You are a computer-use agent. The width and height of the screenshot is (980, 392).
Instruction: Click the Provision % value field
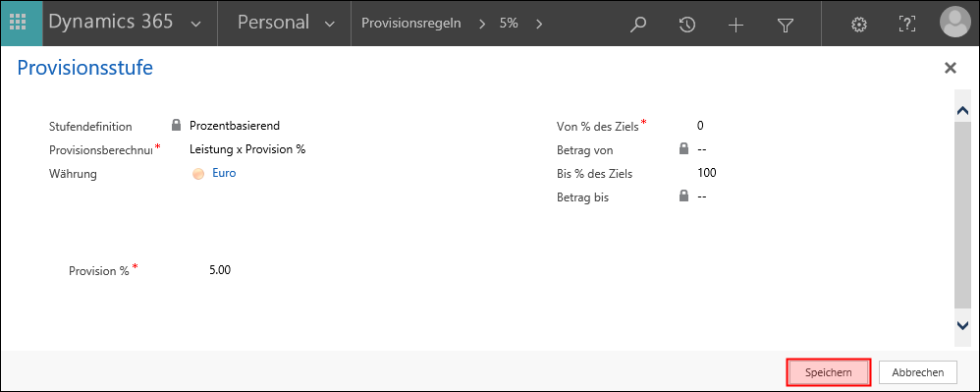pos(220,270)
